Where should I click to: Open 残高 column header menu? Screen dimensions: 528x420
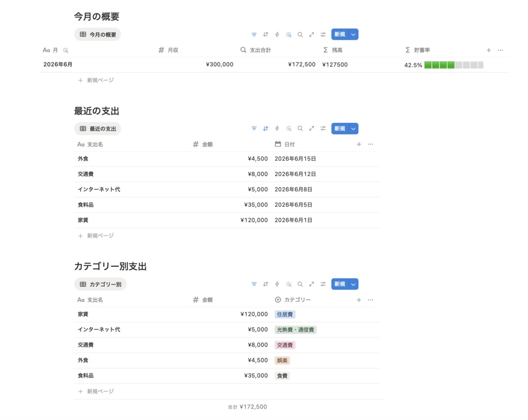click(x=333, y=50)
